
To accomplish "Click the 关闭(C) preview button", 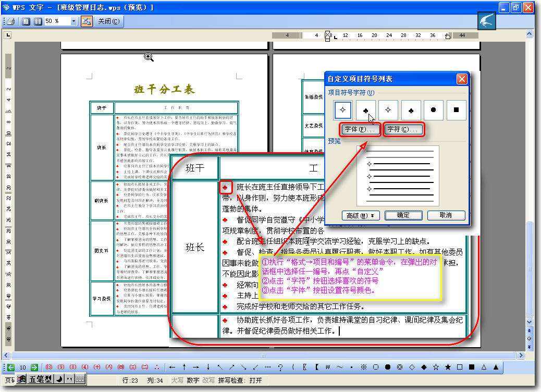I will pyautogui.click(x=109, y=21).
